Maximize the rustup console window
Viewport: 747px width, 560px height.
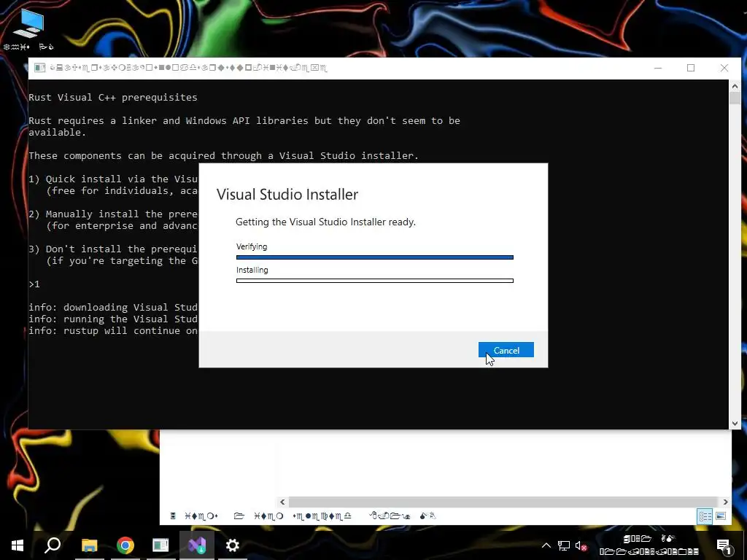point(691,68)
